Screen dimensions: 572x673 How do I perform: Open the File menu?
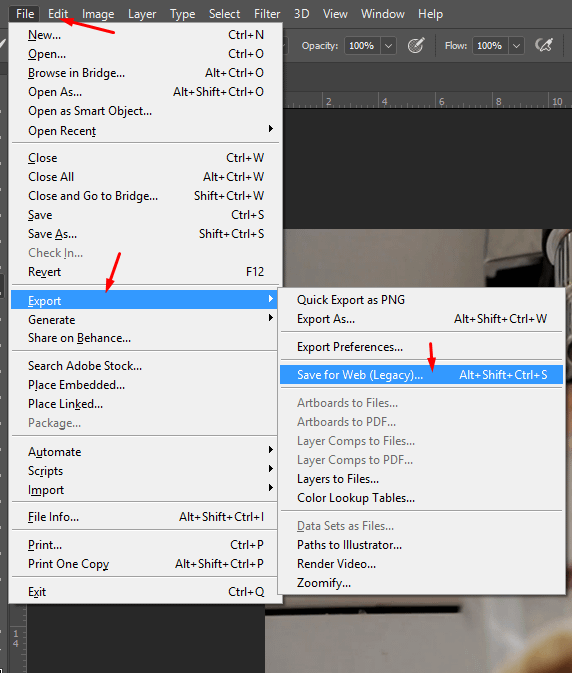pos(25,14)
